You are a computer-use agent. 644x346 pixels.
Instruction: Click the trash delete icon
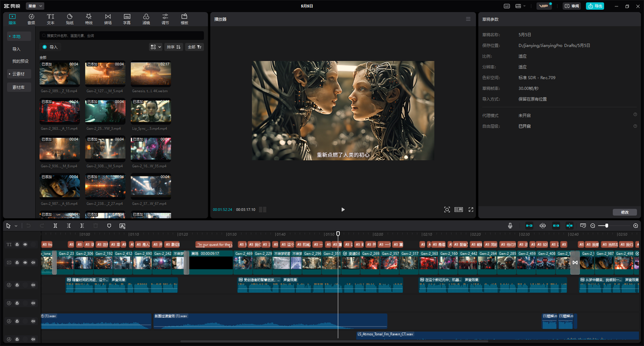tap(95, 225)
